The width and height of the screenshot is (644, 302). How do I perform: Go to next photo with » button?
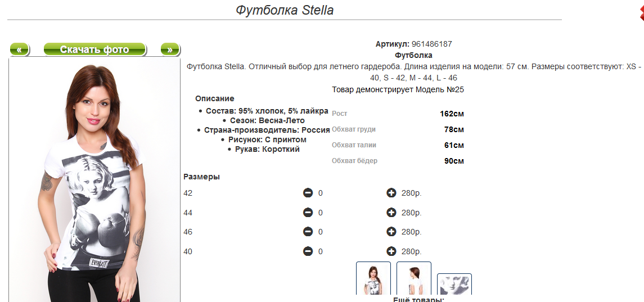[170, 49]
